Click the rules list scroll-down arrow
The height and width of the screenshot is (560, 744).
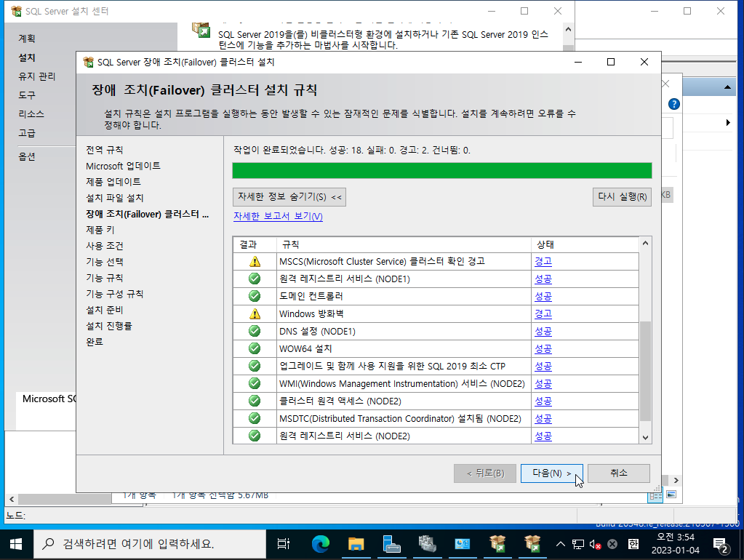(645, 438)
